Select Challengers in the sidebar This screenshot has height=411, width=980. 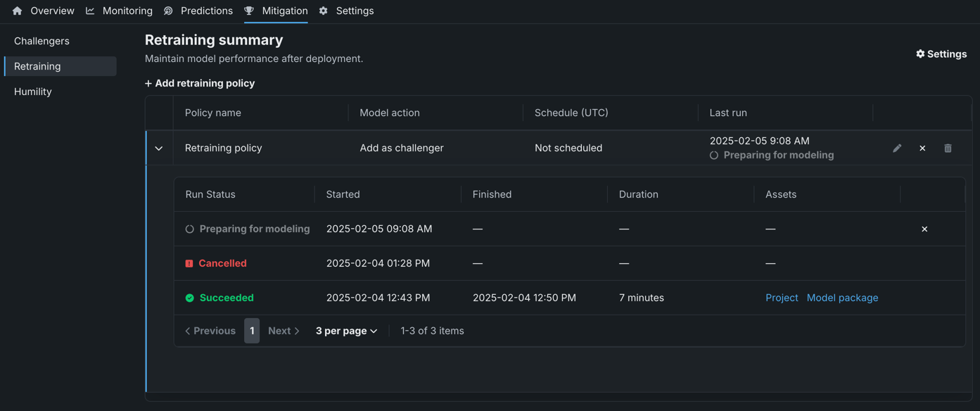point(42,41)
